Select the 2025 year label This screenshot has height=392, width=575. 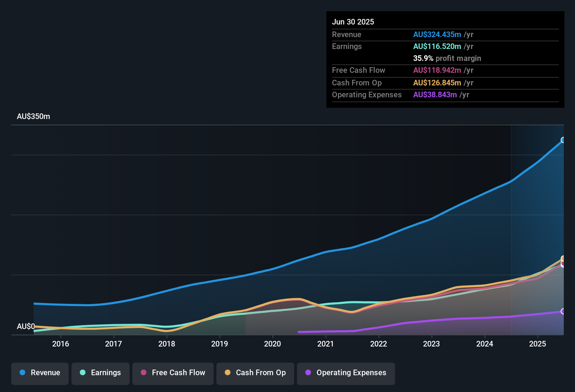tap(538, 344)
